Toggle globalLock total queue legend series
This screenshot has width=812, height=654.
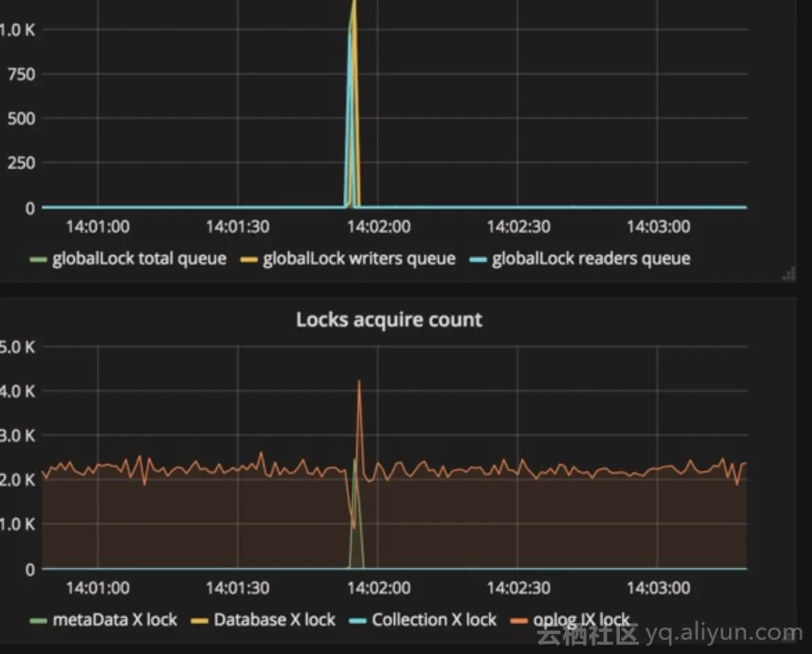pyautogui.click(x=139, y=258)
